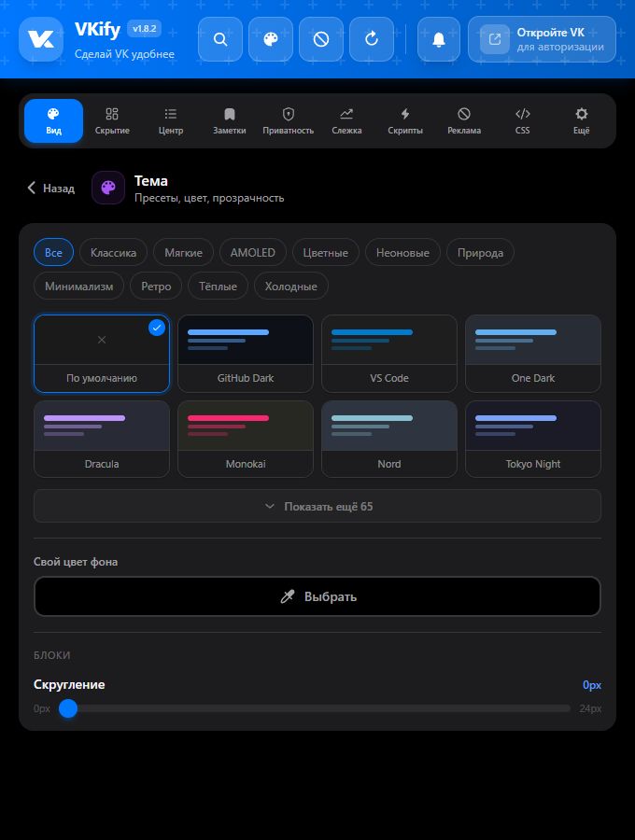Viewport: 635px width, 840px height.
Task: Click the purple palette icon beside Тема
Action: tap(108, 188)
